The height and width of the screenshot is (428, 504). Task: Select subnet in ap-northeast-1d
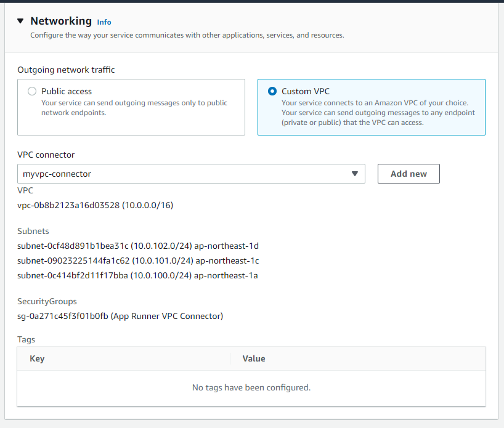(x=138, y=246)
